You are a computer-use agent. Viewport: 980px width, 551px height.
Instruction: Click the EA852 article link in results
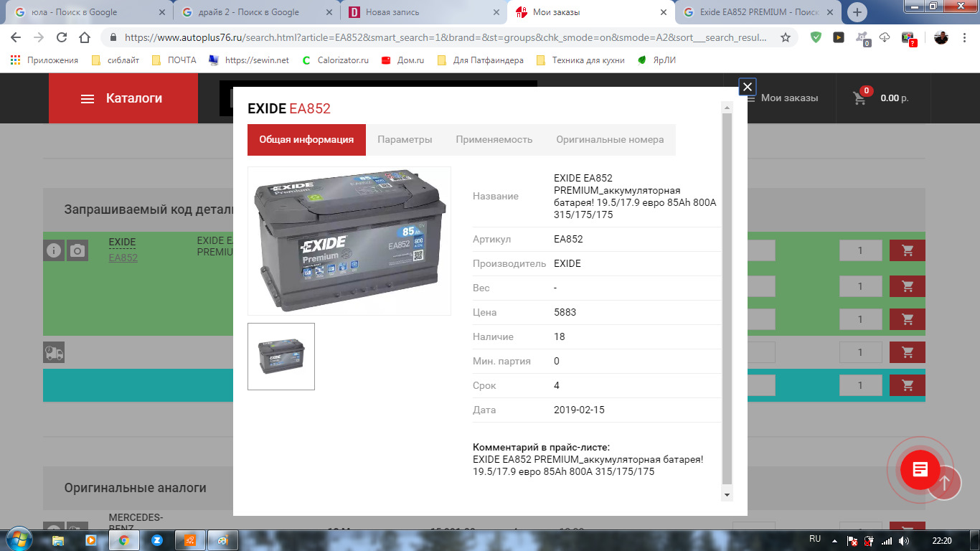pos(123,258)
